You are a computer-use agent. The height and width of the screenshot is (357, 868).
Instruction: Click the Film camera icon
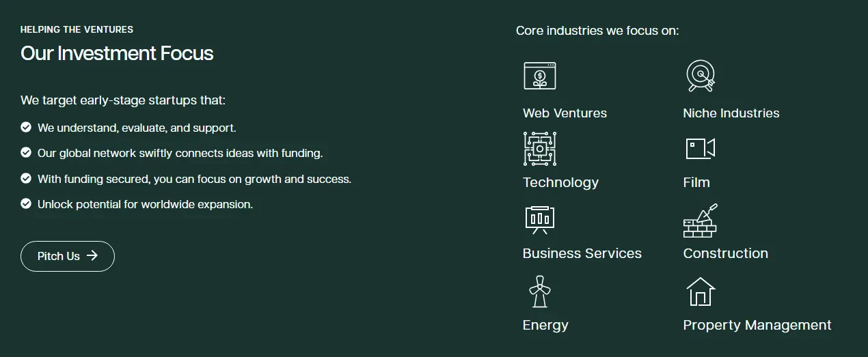pyautogui.click(x=701, y=149)
